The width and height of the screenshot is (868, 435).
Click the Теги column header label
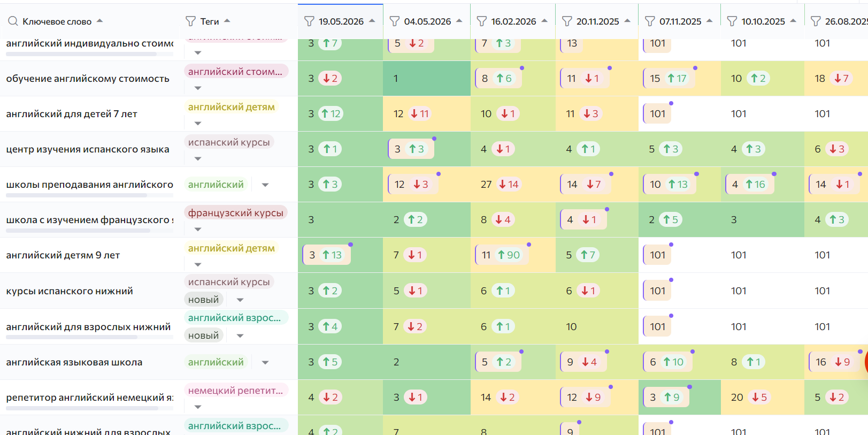coord(210,21)
